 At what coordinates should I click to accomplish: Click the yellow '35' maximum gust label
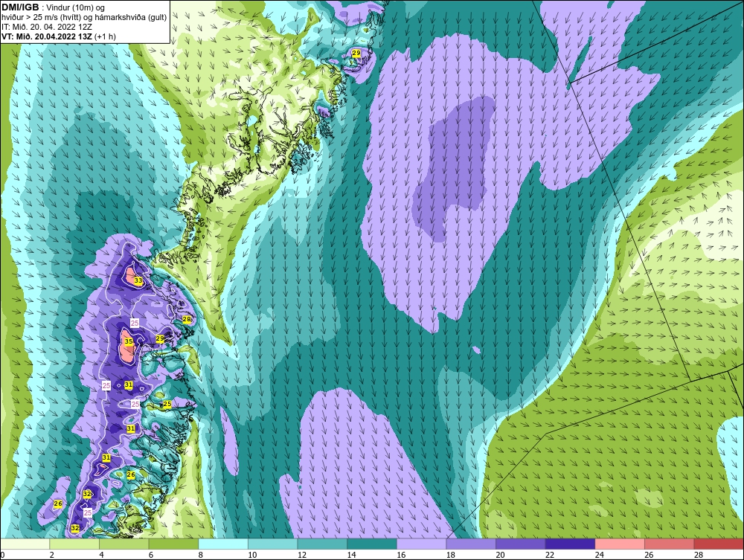pyautogui.click(x=129, y=341)
